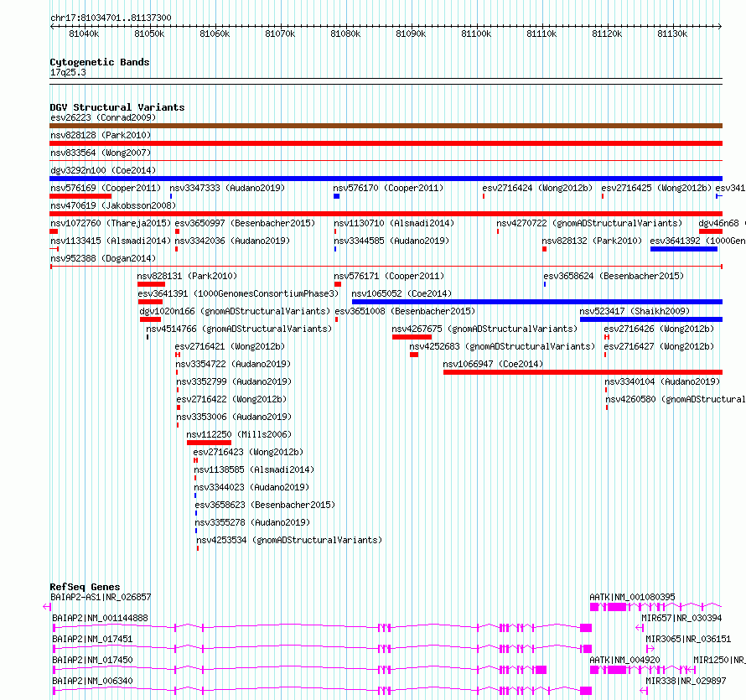This screenshot has width=746, height=700.
Task: Click nsv828131 (Park2010) label
Action: (x=187, y=276)
